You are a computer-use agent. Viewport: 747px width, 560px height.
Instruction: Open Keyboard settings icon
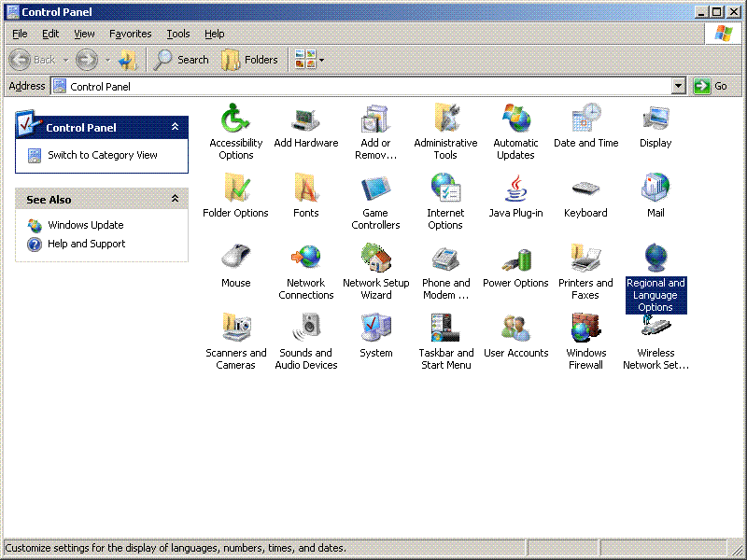[585, 189]
